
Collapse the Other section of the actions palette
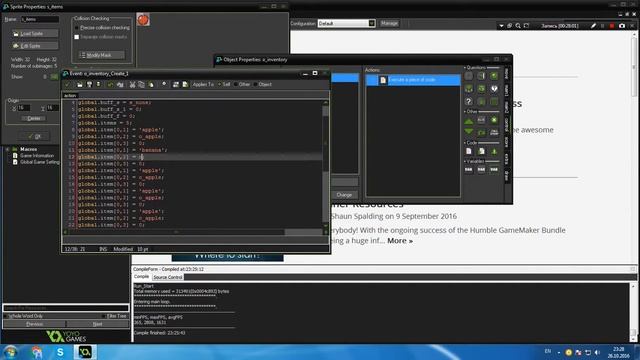[464, 111]
